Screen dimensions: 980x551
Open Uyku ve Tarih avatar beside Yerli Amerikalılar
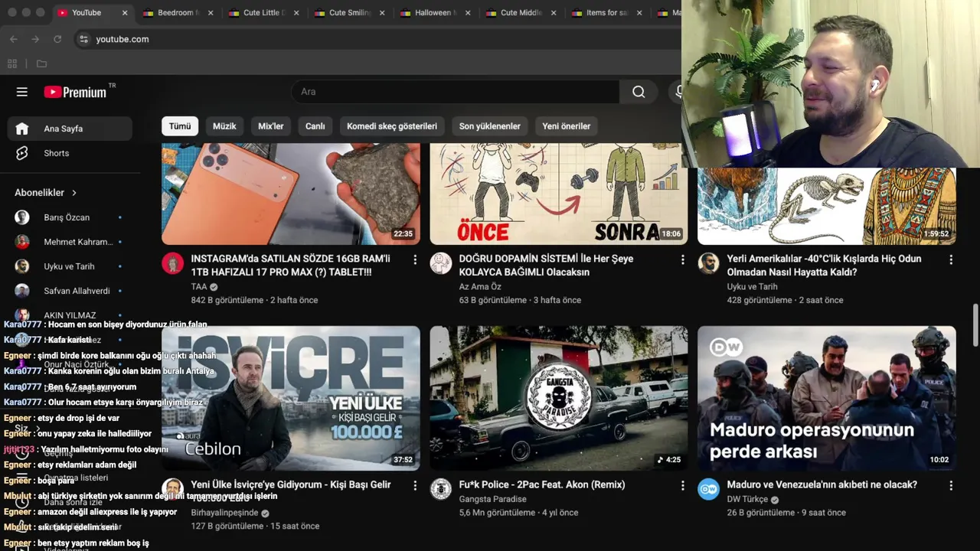(709, 263)
